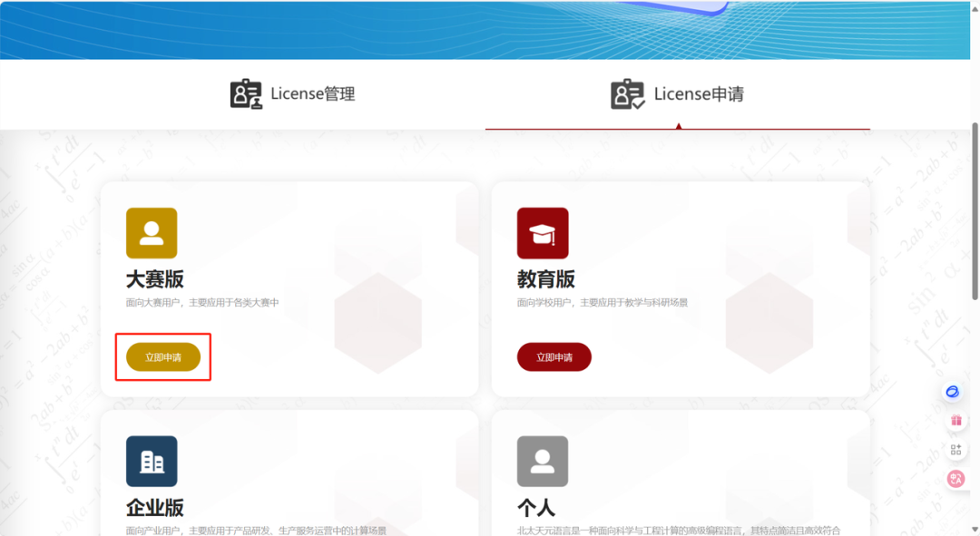This screenshot has width=980, height=536.
Task: Click the 企业版 building icon
Action: coord(152,462)
